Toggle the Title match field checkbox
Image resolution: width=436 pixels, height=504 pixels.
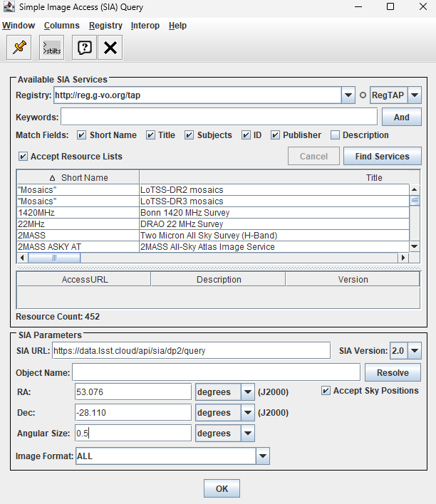pos(150,135)
